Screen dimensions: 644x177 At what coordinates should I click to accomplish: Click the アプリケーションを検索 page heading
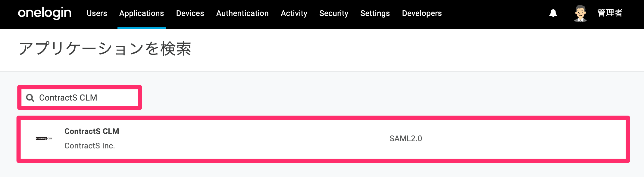coord(105,48)
